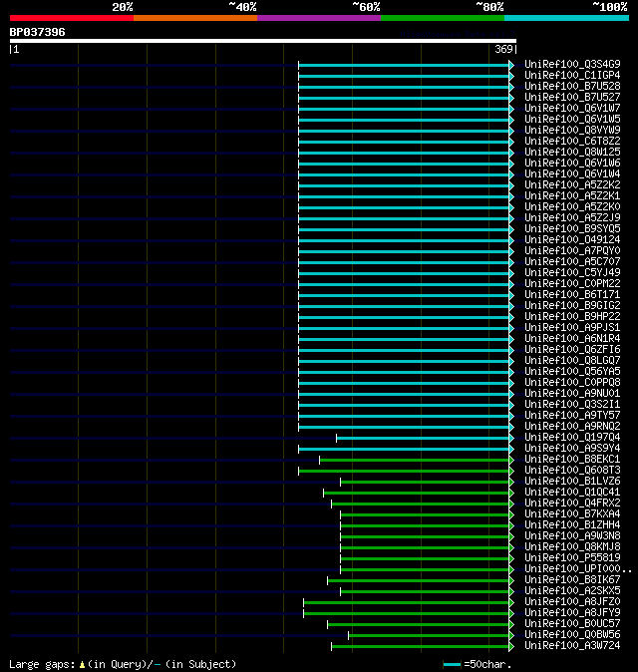The width and height of the screenshot is (638, 672).
Task: Select the UniRef100_Q6V1W6 entry
Action: [572, 163]
